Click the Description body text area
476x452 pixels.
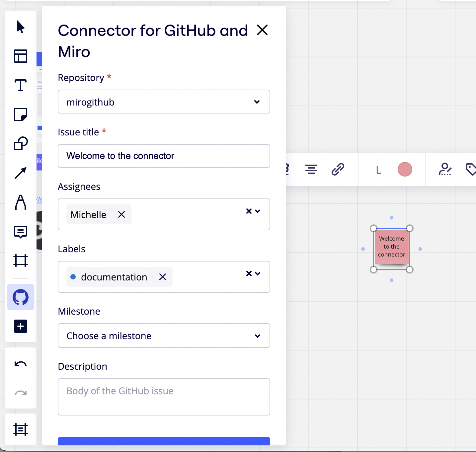(164, 397)
